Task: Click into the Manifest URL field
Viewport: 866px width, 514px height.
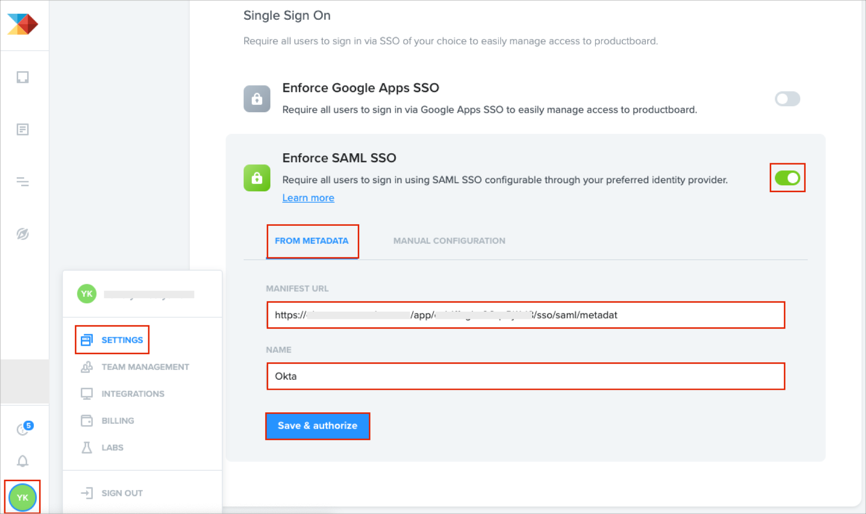Action: click(x=525, y=315)
